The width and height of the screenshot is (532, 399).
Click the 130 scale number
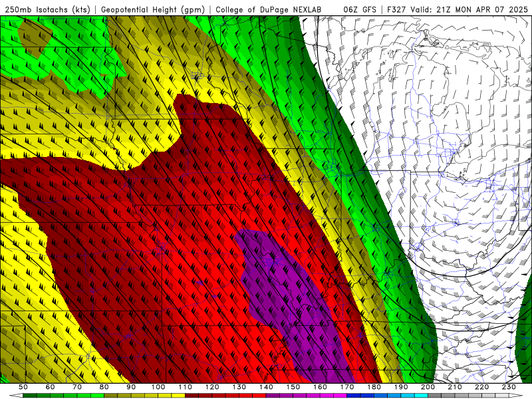(x=239, y=387)
